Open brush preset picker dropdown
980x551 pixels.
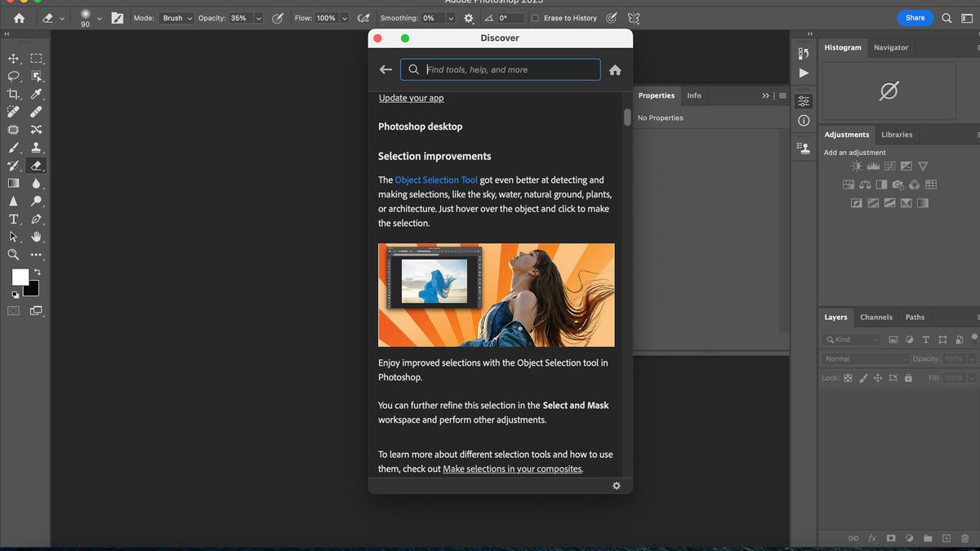pos(100,18)
